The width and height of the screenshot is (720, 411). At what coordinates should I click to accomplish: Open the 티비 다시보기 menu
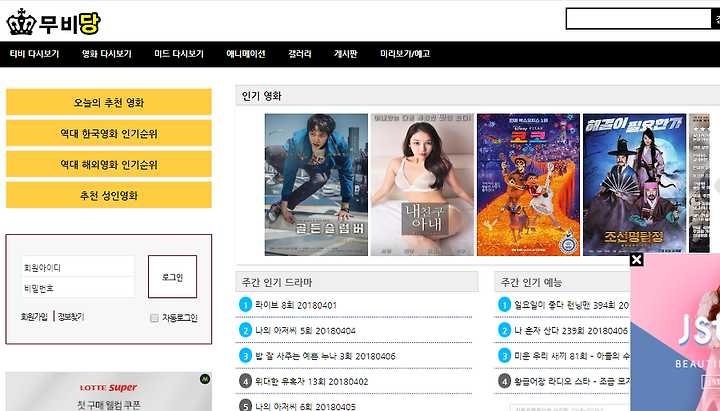(x=34, y=54)
